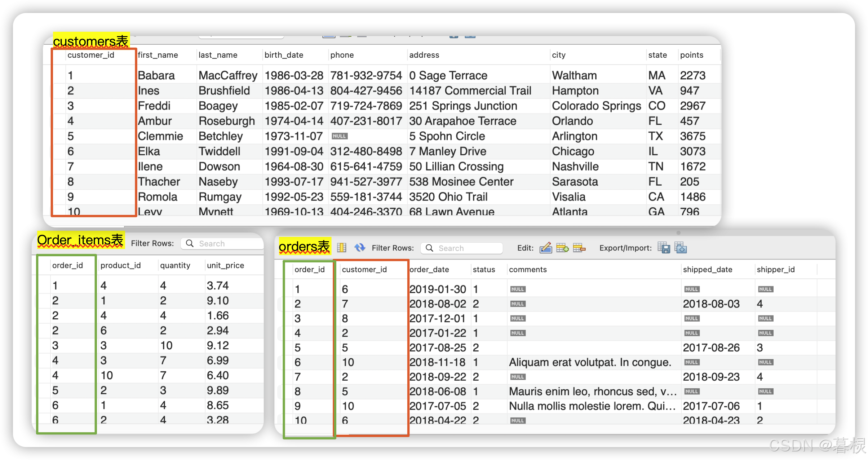Sort by points column header

691,55
